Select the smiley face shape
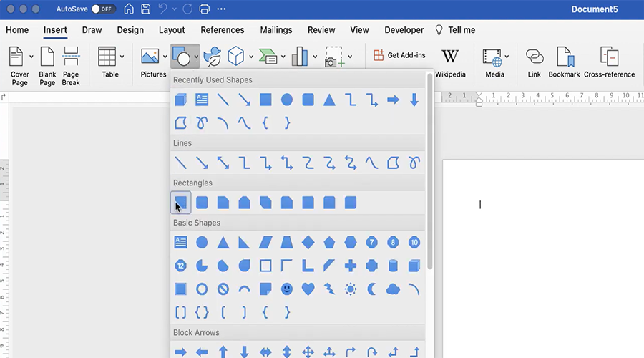Screen dimensions: 644x358 [287, 289]
